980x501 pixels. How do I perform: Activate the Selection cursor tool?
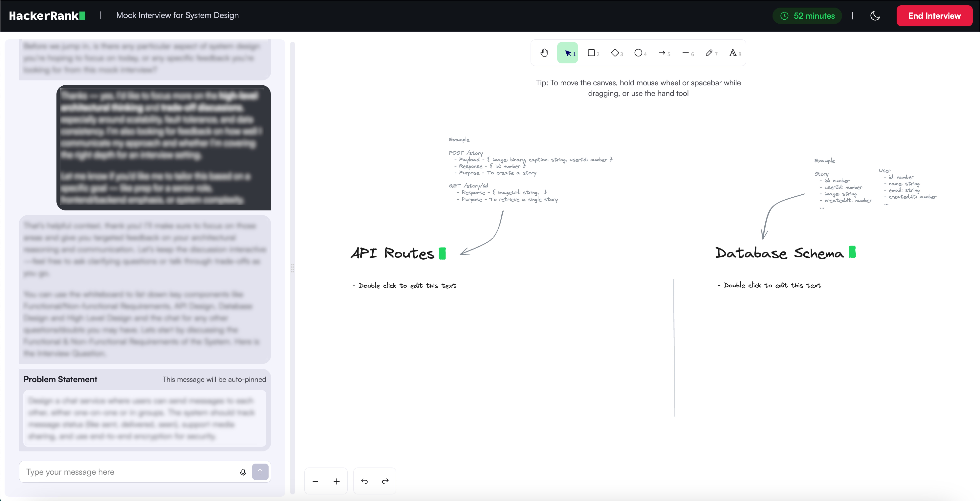(x=568, y=53)
